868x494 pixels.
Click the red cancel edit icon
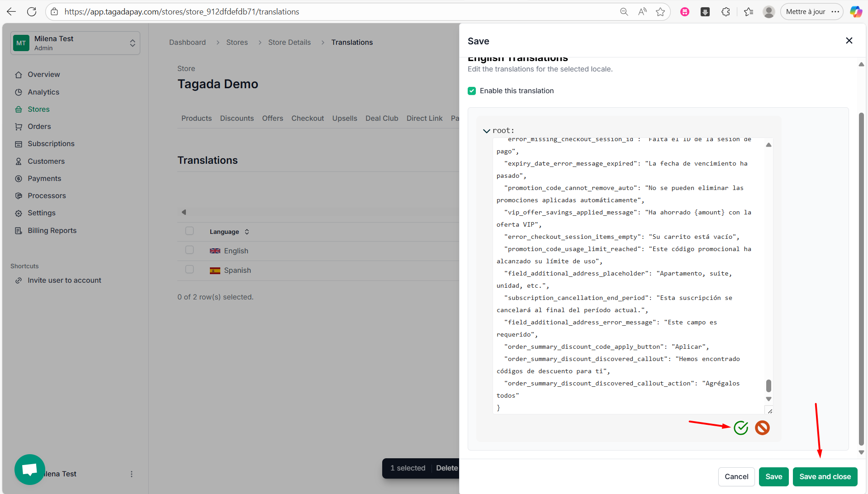click(x=762, y=427)
